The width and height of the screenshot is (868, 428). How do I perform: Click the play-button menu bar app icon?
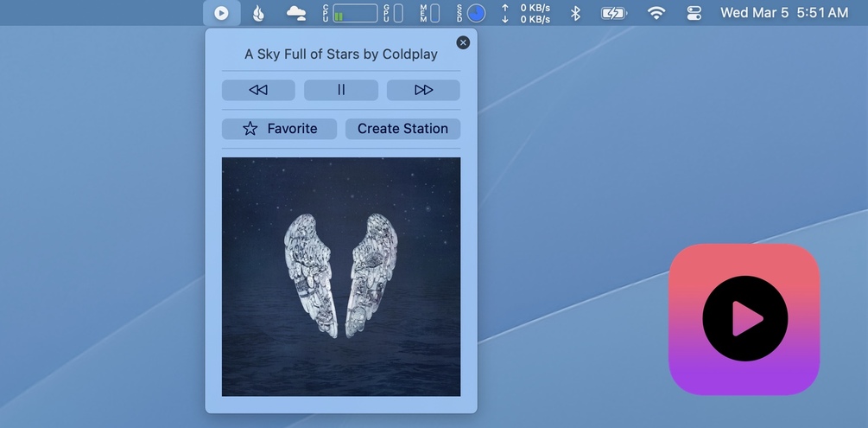221,13
